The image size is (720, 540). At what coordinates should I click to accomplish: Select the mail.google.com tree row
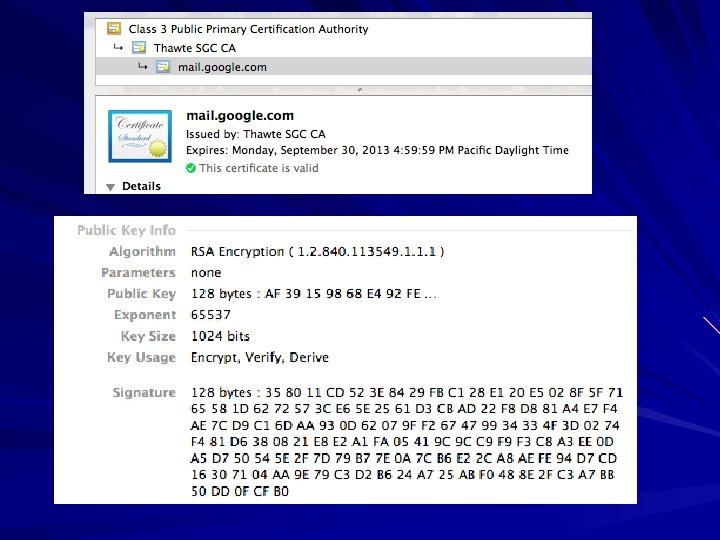click(343, 67)
